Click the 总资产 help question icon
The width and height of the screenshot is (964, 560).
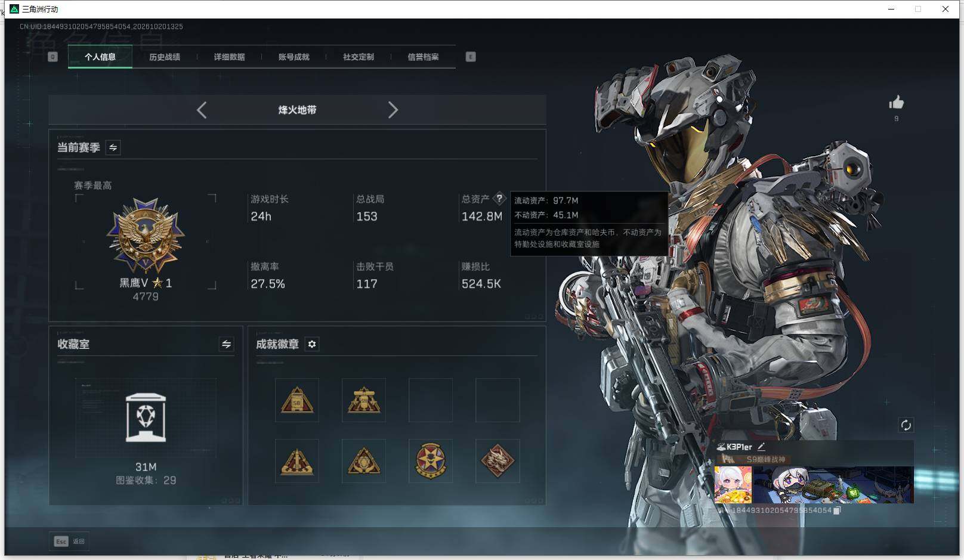pyautogui.click(x=499, y=199)
